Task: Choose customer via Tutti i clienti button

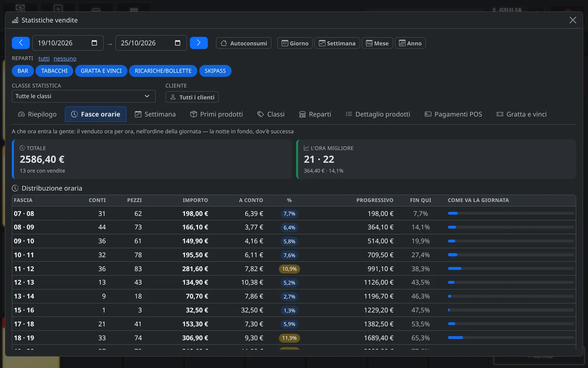Action: (192, 97)
